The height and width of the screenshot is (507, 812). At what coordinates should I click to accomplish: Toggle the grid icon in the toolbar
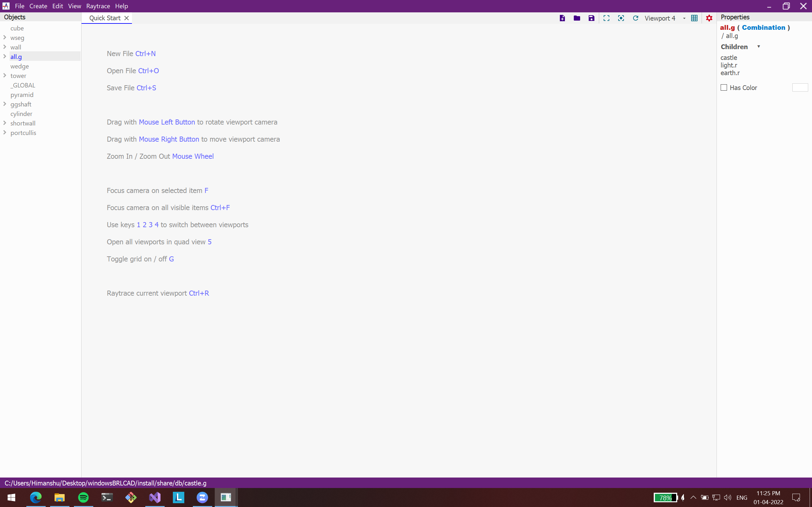tap(694, 18)
